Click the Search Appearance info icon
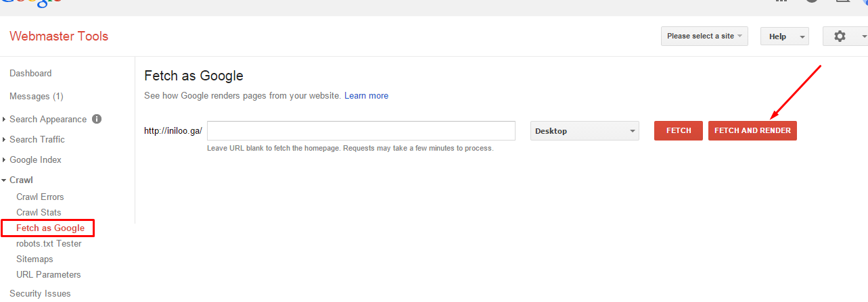The image size is (868, 302). (x=97, y=119)
